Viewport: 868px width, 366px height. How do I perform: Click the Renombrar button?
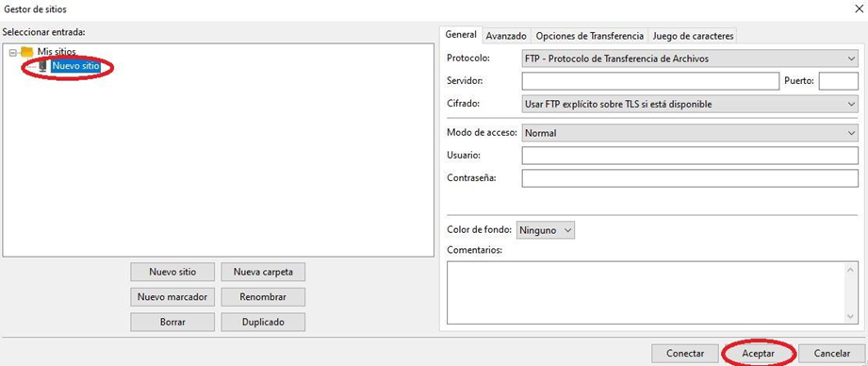(263, 297)
